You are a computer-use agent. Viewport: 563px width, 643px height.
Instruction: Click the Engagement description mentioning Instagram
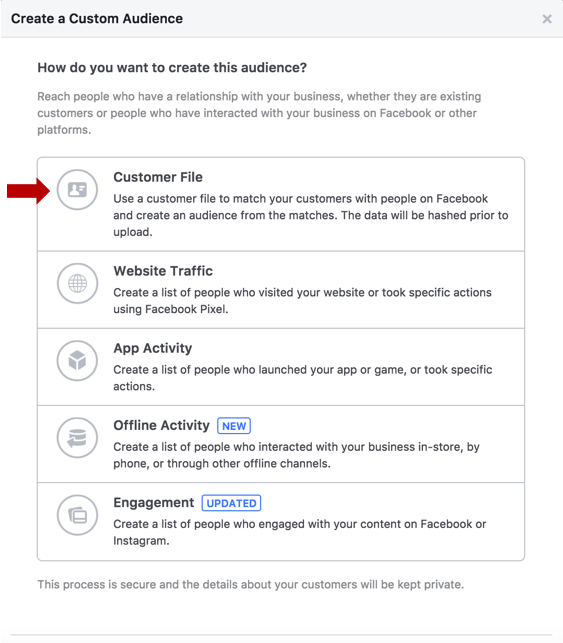pyautogui.click(x=300, y=532)
